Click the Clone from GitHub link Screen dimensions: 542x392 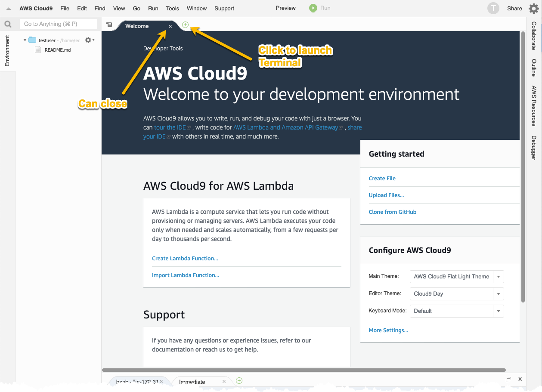(393, 212)
